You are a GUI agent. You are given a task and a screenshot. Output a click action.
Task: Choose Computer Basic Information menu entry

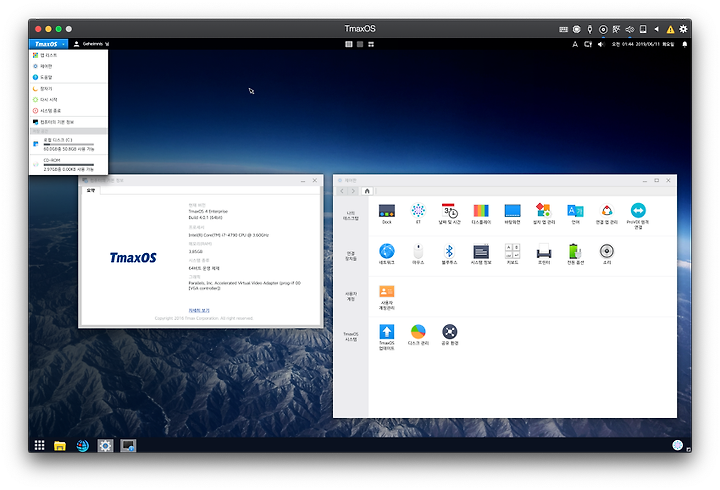pos(68,122)
